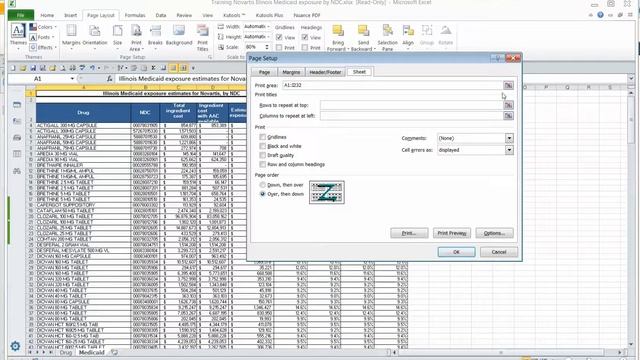Click the insert function fx icon
This screenshot has width=640, height=360.
109,78
